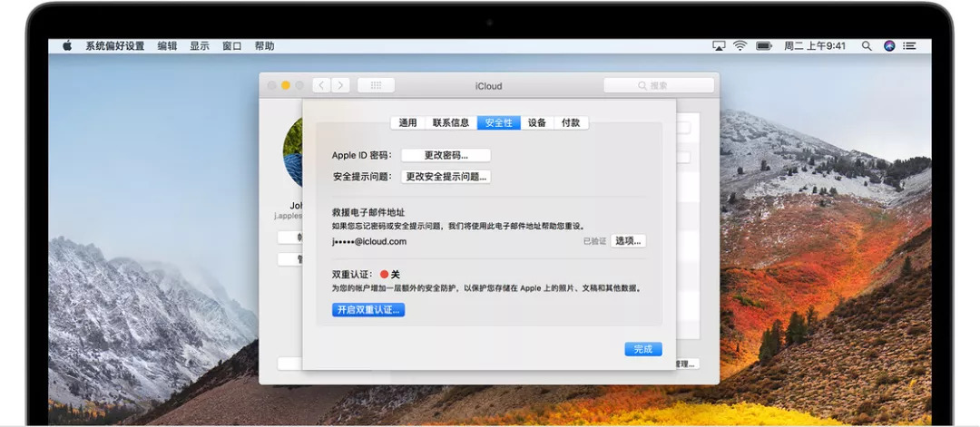This screenshot has width=980, height=427.
Task: Check the battery status icon
Action: click(764, 46)
